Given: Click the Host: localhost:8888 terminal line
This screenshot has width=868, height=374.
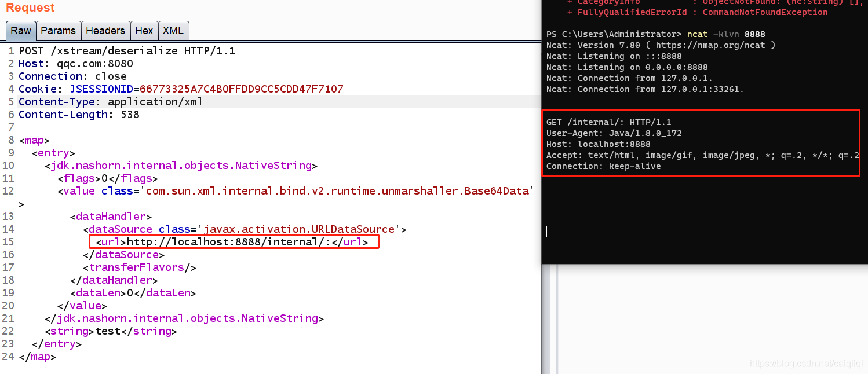Looking at the screenshot, I should click(x=598, y=144).
